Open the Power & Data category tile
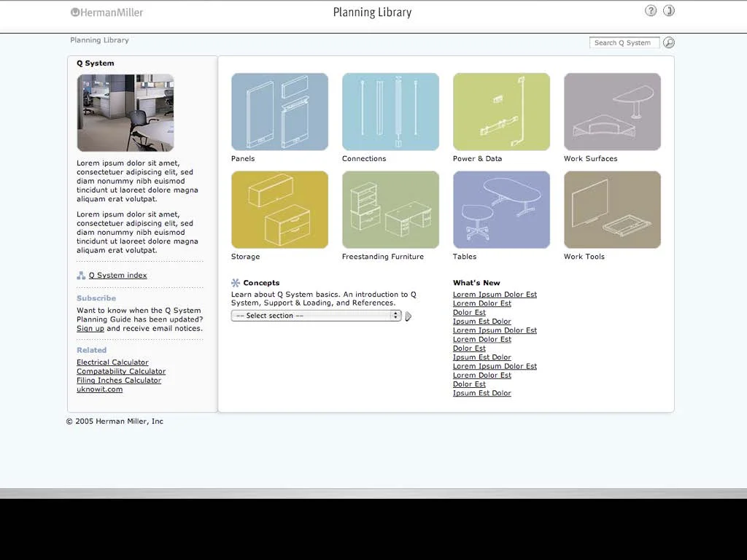747x560 pixels. click(502, 112)
